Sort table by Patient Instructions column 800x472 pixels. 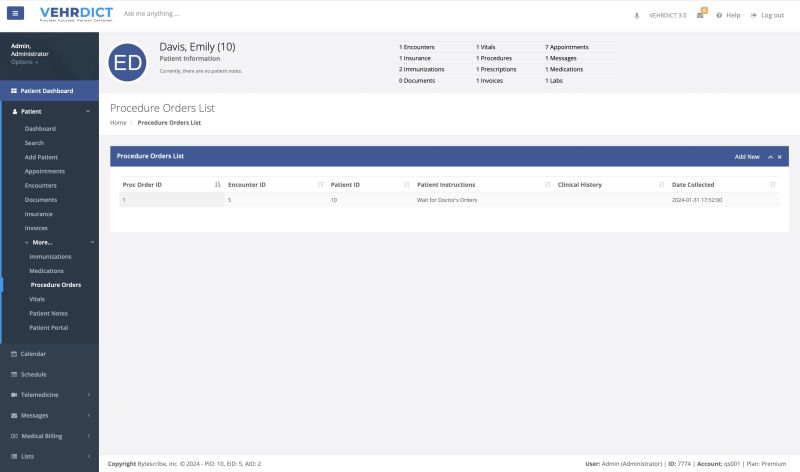click(481, 185)
